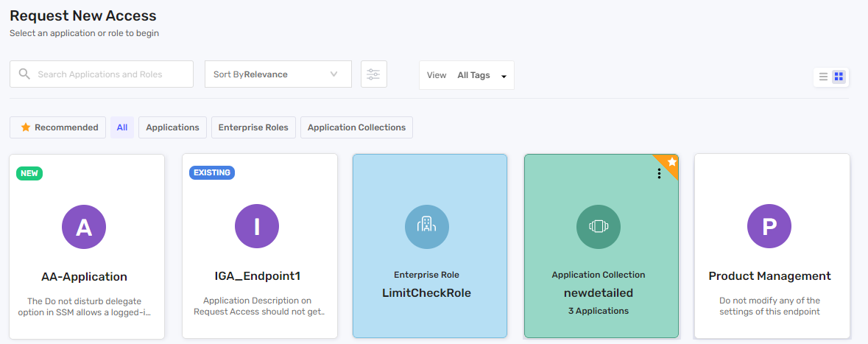Focus the Search Applications and Roles field
Image resolution: width=868 pixels, height=344 pixels.
coord(102,74)
